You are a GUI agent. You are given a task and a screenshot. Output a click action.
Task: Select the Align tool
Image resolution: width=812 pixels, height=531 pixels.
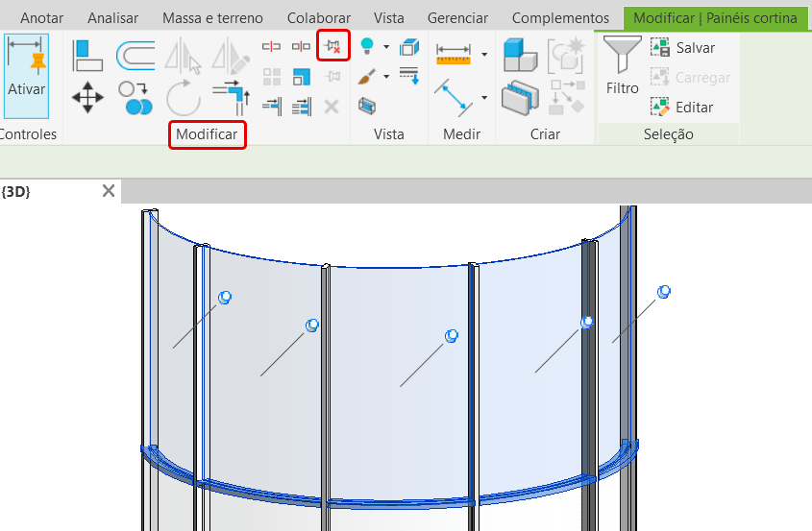[87, 56]
